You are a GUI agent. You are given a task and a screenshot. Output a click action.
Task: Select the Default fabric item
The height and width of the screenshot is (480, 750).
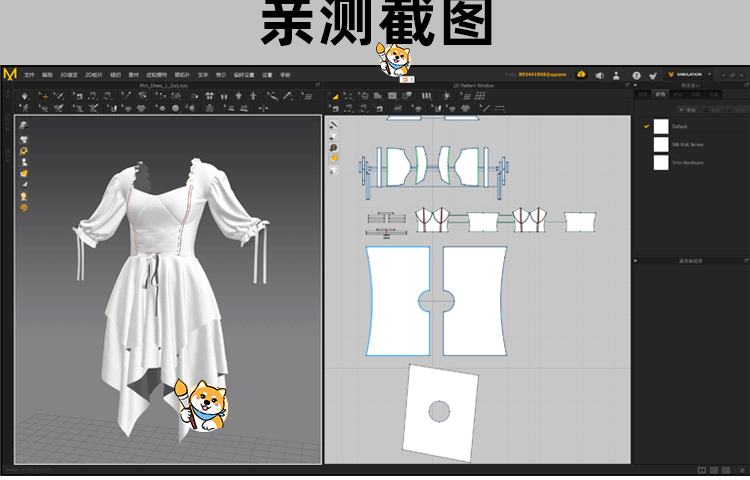pyautogui.click(x=680, y=126)
